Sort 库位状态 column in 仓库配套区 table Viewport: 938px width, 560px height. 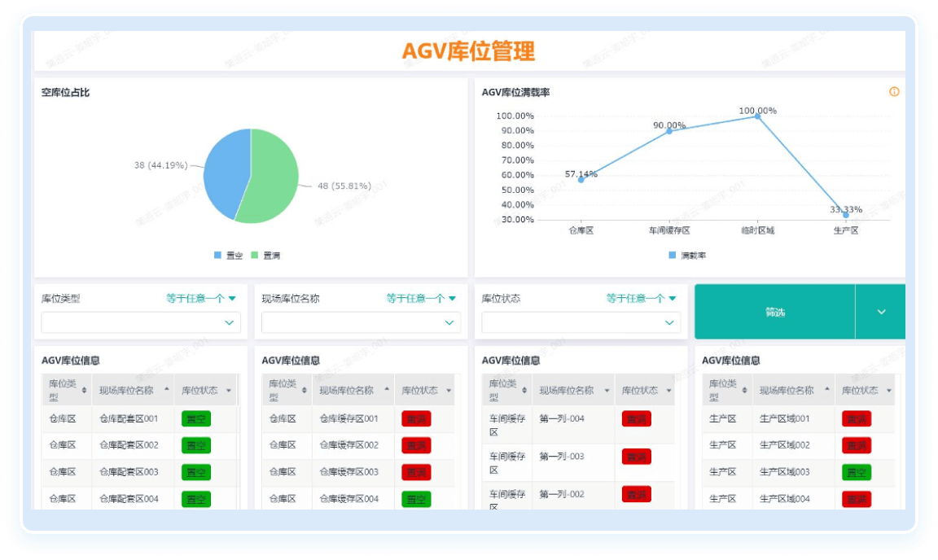[228, 391]
